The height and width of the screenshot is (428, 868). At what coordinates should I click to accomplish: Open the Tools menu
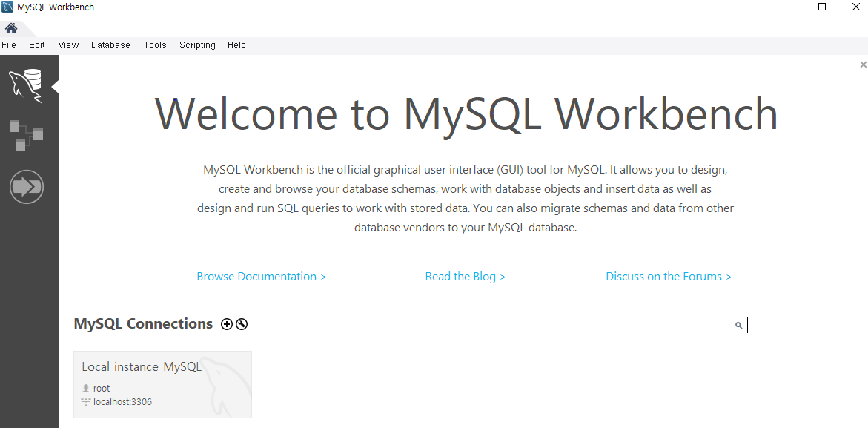(x=155, y=45)
